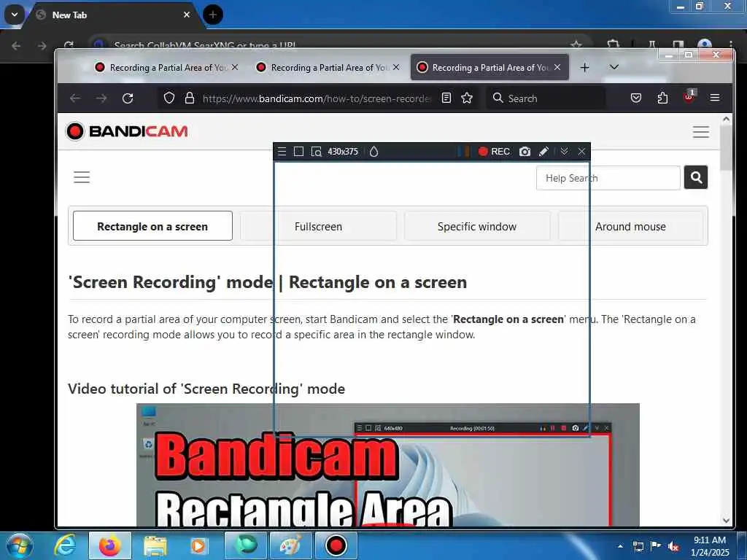Screen dimensions: 747x560
Task: Reload the Bandicam page in Firefox
Action: tap(128, 98)
